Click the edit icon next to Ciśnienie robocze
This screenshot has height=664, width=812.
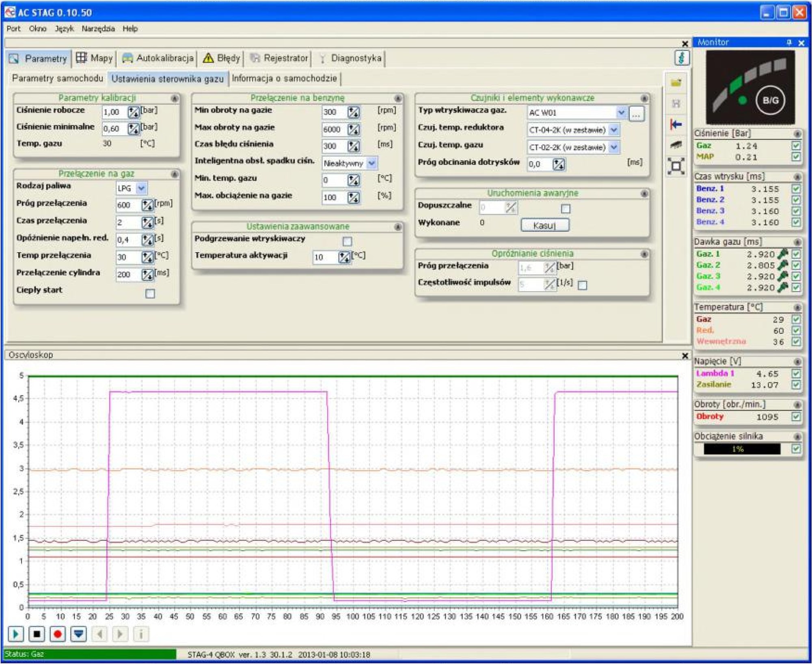(x=134, y=112)
